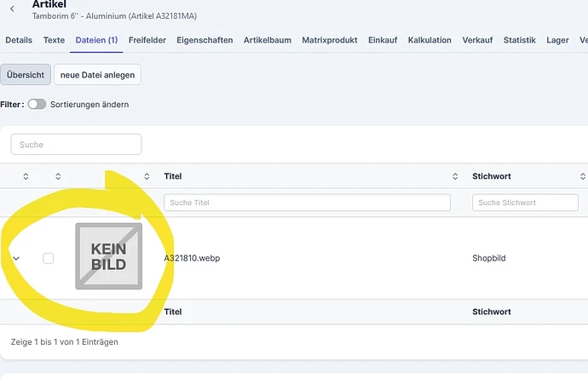Sort the table by Titel
The width and height of the screenshot is (588, 383).
455,176
